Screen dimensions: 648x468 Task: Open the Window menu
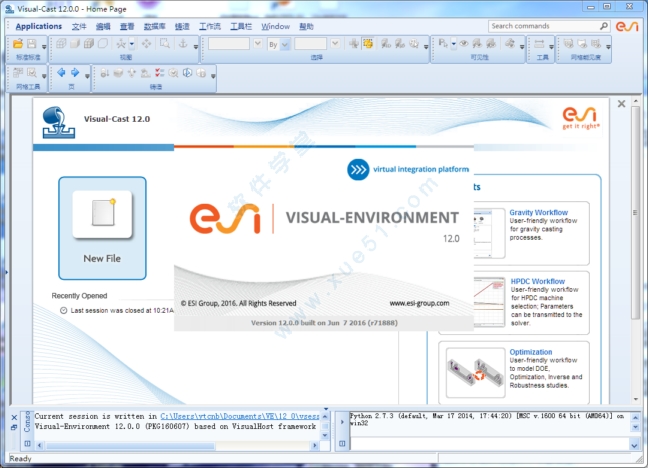pyautogui.click(x=275, y=26)
